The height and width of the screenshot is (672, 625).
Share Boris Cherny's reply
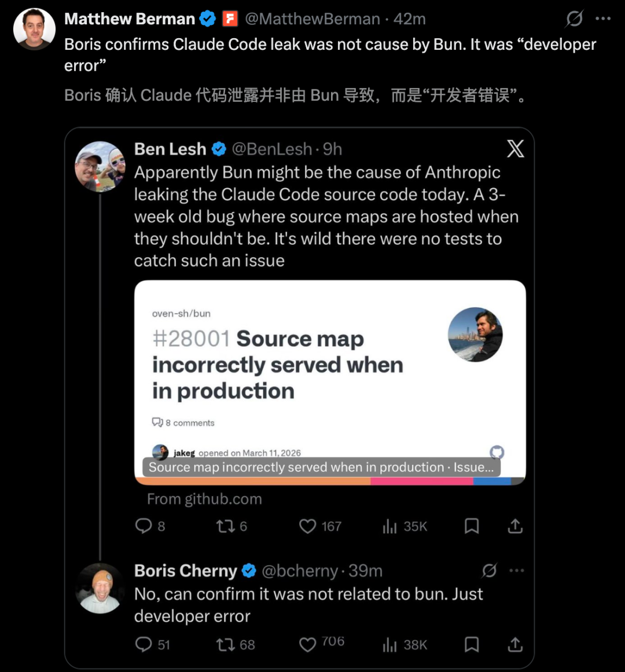tap(515, 644)
